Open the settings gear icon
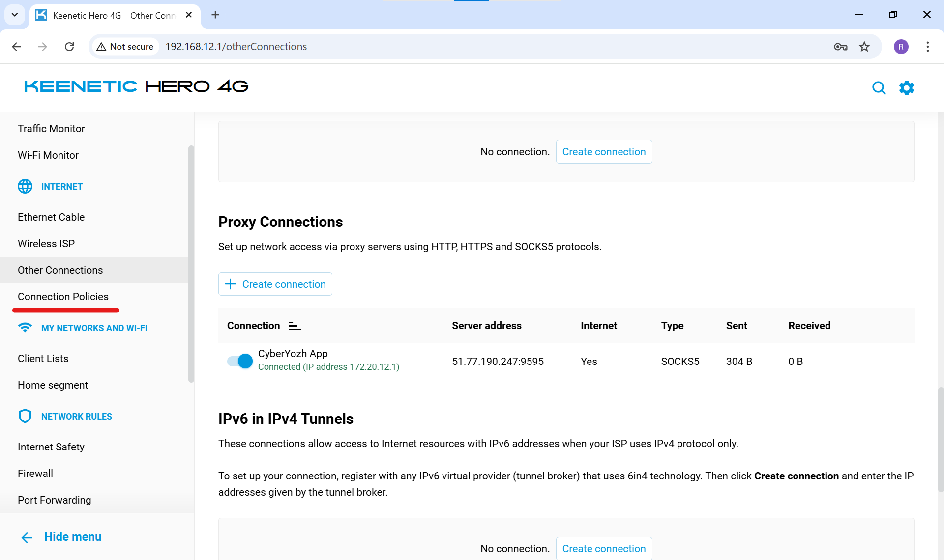The width and height of the screenshot is (944, 560). pos(906,88)
